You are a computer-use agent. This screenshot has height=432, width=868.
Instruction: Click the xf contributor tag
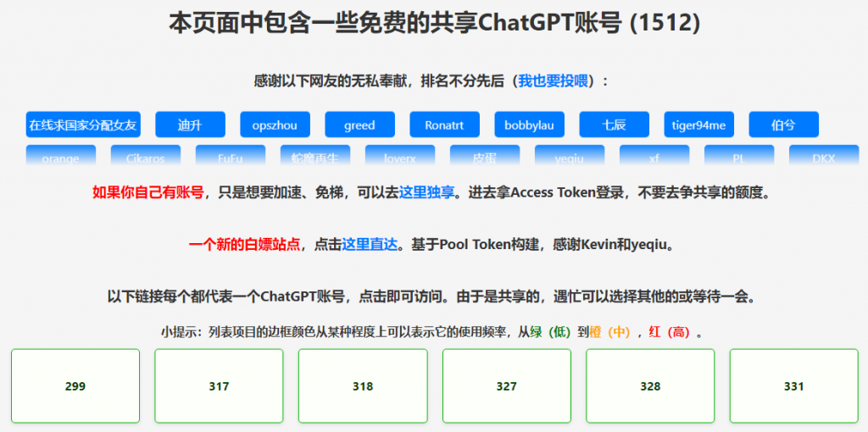[x=654, y=155]
